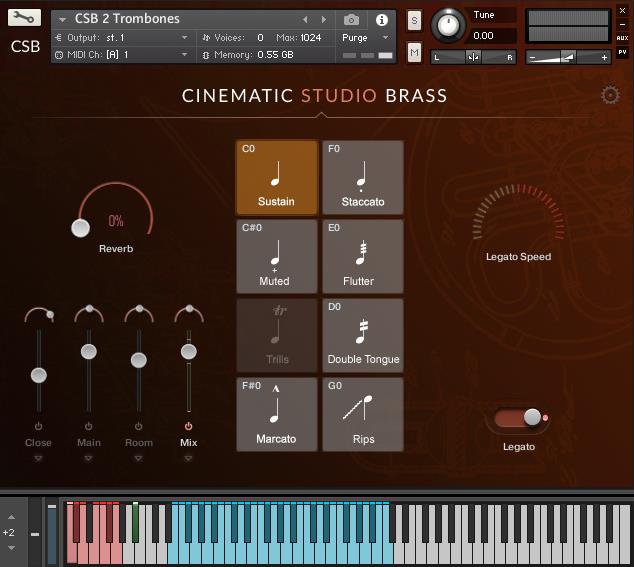634x567 pixels.
Task: Open the wrench edit mode icon
Action: click(25, 18)
